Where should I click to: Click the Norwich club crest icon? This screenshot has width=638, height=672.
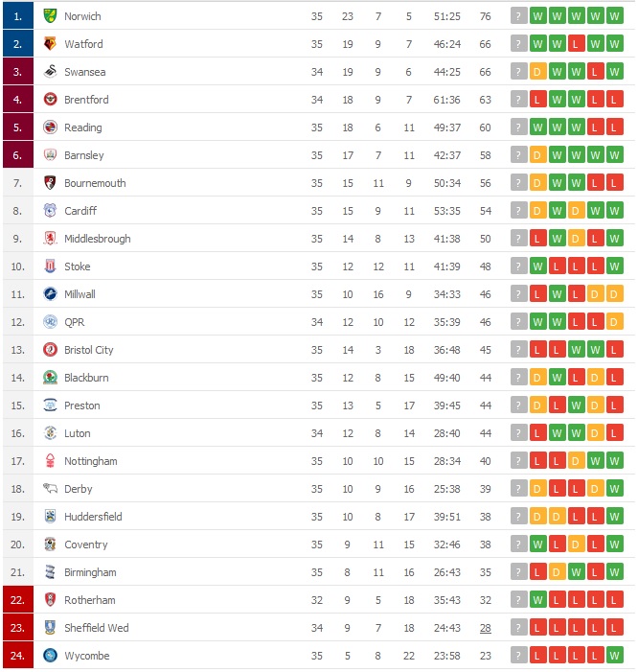pos(50,16)
